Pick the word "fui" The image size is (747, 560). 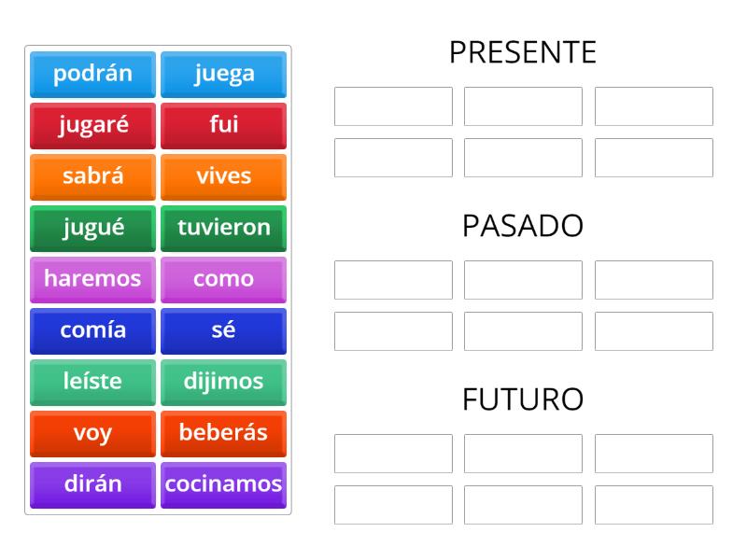tap(223, 126)
